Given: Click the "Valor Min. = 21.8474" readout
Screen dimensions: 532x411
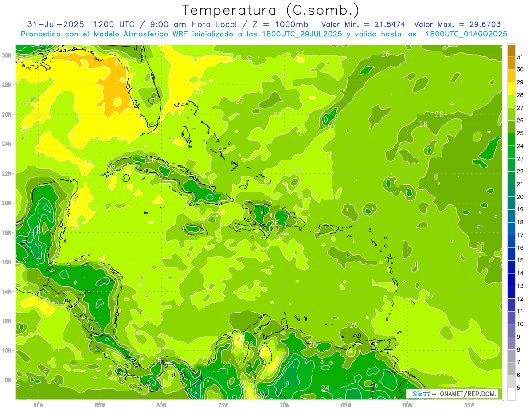Looking at the screenshot, I should pos(364,24).
